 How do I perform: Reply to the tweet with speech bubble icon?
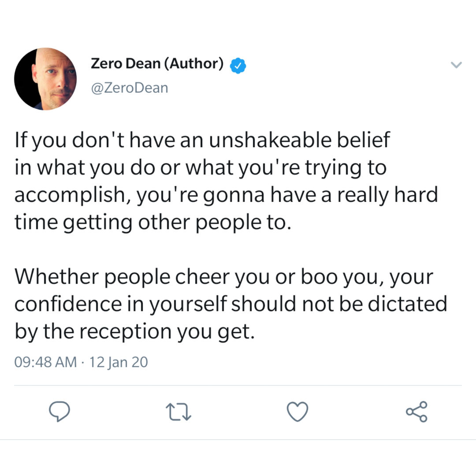coord(59,411)
